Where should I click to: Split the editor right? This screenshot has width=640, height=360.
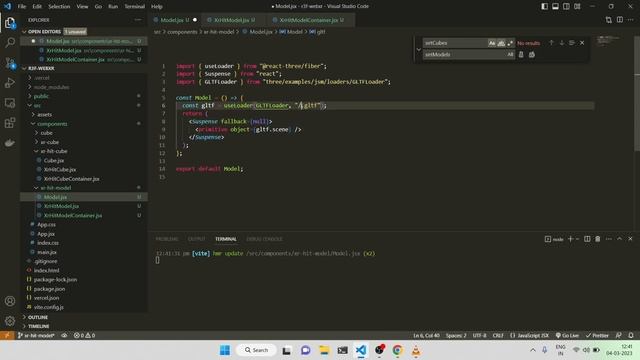pyautogui.click(x=620, y=20)
